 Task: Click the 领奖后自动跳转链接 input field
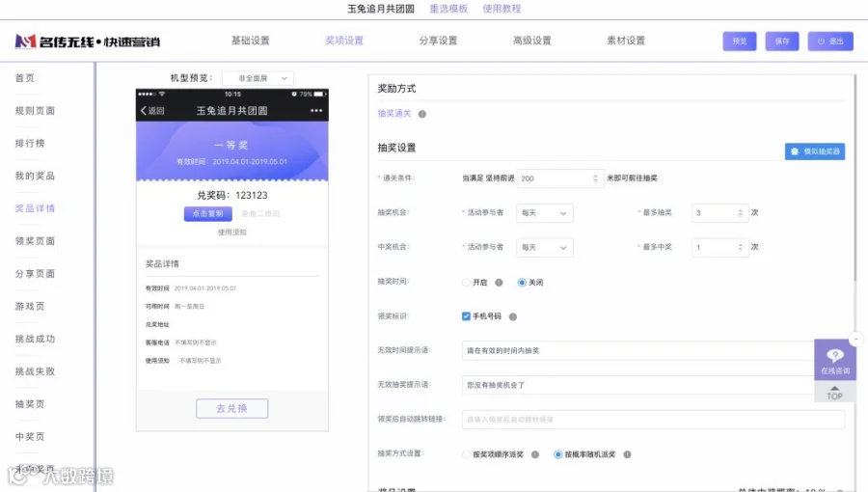[x=653, y=420]
